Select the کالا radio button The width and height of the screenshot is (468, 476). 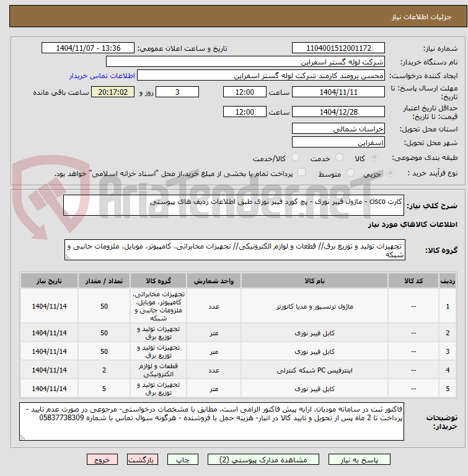pos(375,157)
